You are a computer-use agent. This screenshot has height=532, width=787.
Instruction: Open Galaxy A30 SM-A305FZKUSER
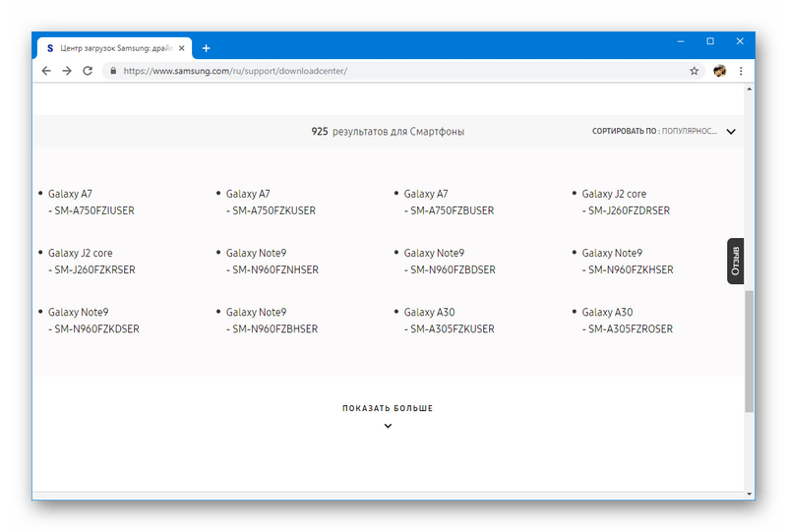[450, 321]
